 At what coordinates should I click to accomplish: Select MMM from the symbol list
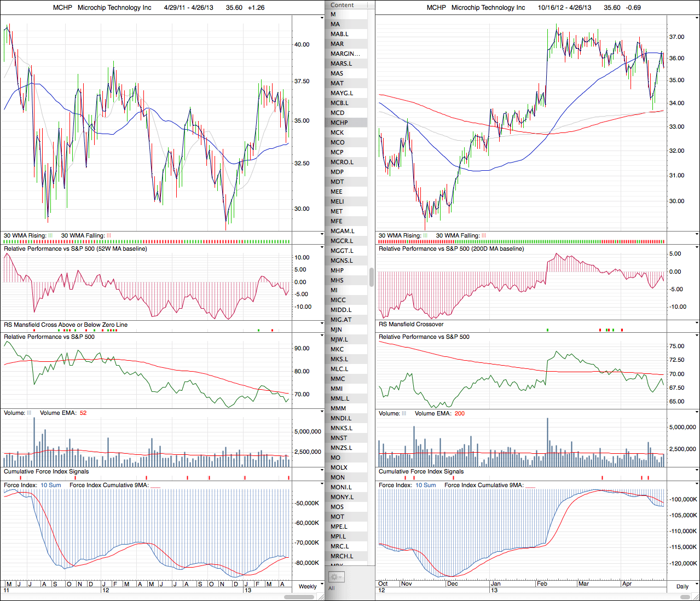coord(338,408)
